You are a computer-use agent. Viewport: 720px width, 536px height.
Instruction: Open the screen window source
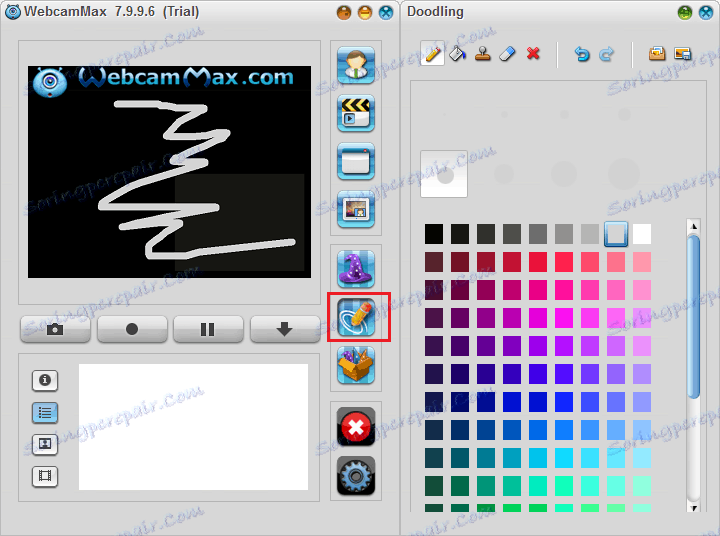(x=356, y=161)
